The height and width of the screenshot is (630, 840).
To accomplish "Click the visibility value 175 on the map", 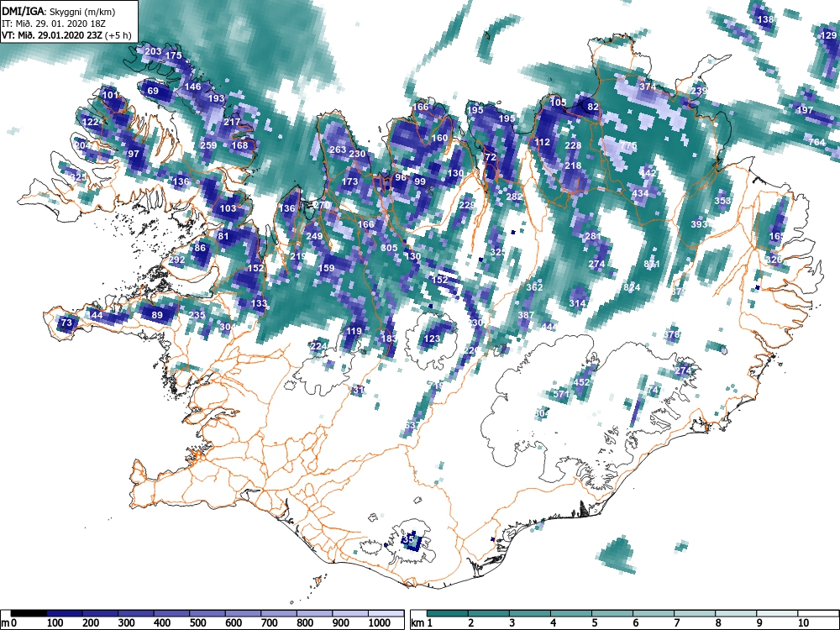I will pos(174,55).
